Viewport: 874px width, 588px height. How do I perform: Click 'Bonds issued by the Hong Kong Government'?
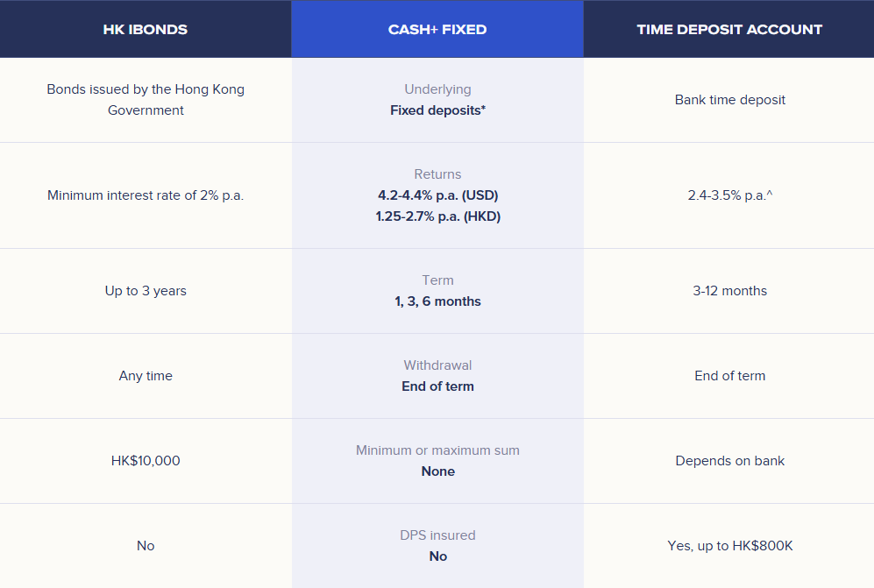(146, 100)
